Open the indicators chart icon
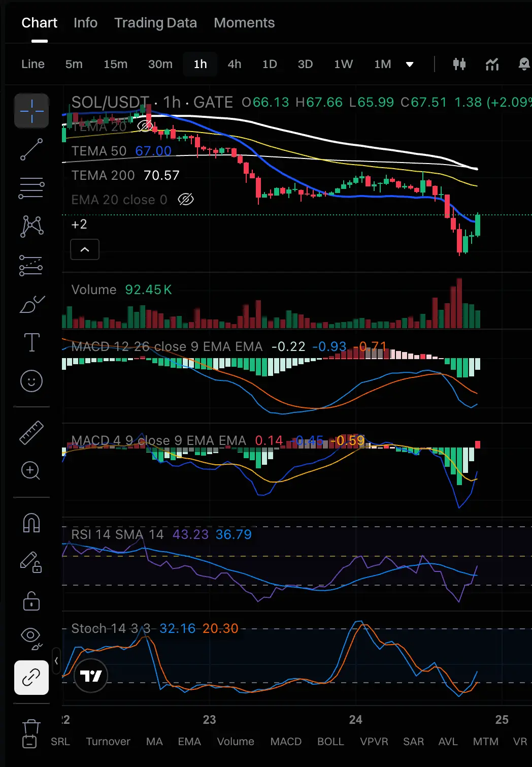The image size is (532, 767). click(x=492, y=64)
